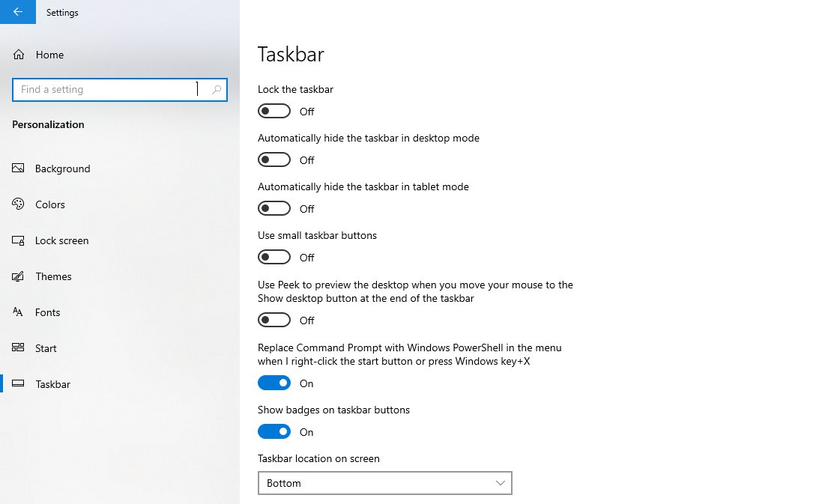Screen dimensions: 816x504
Task: Turn on Lock the taskbar toggle
Action: click(x=274, y=112)
